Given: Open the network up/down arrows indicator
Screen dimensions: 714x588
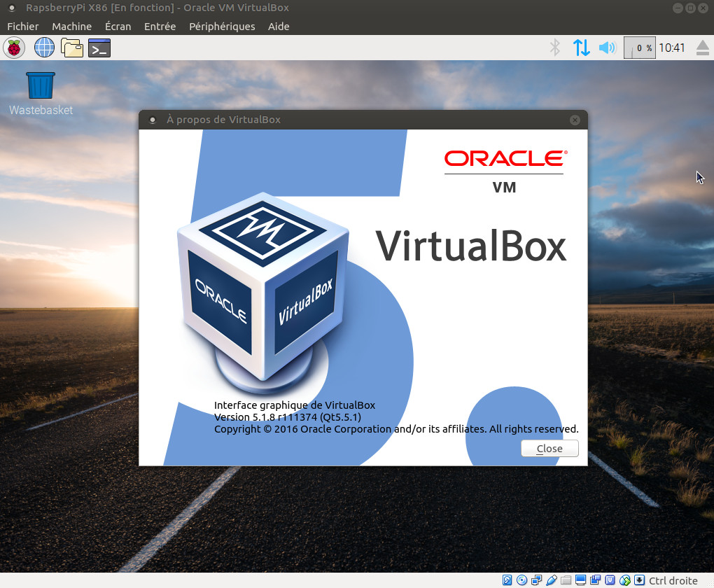Looking at the screenshot, I should [581, 48].
